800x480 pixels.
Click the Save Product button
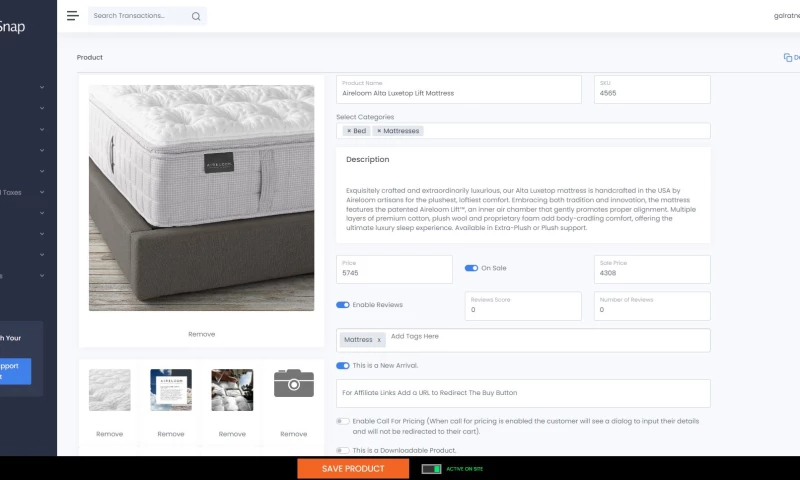[353, 468]
